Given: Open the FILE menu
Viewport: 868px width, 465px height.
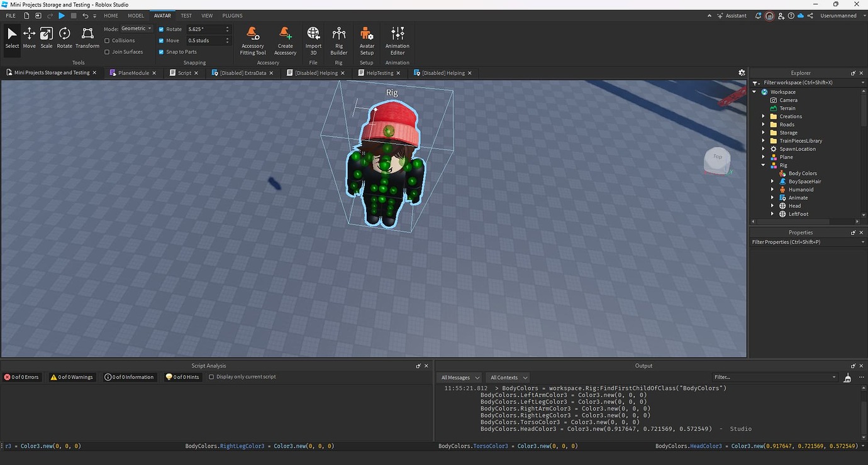Looking at the screenshot, I should pyautogui.click(x=11, y=16).
